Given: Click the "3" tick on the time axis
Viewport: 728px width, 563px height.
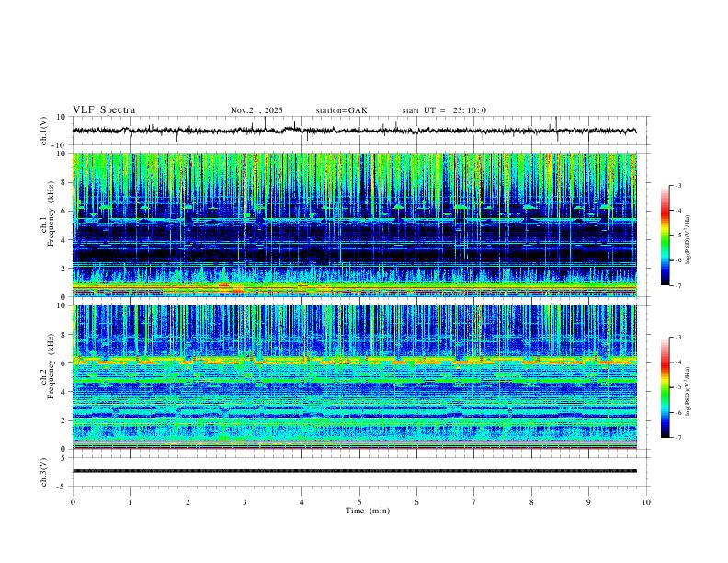Looking at the screenshot, I should pyautogui.click(x=245, y=502).
